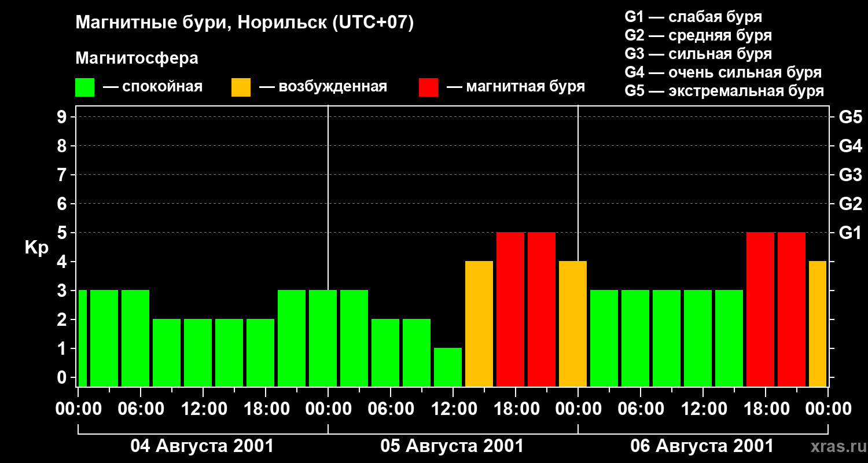Click the right-axis 'G3' level label
The width and height of the screenshot is (868, 463).
(x=850, y=175)
